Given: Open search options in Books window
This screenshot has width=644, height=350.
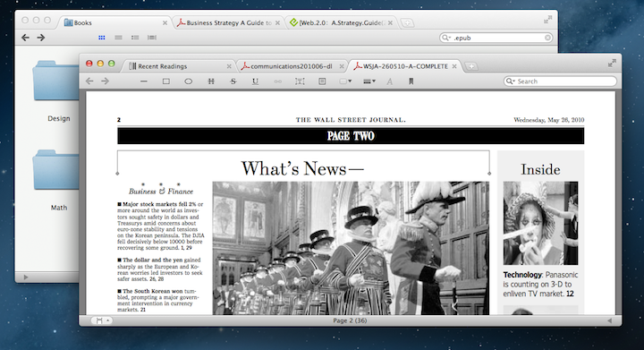Looking at the screenshot, I should [446, 38].
